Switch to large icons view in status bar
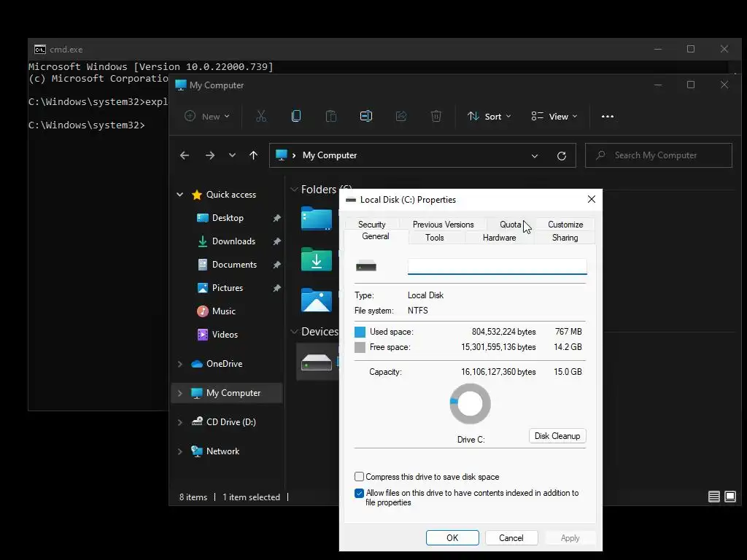747x560 pixels. click(x=729, y=497)
